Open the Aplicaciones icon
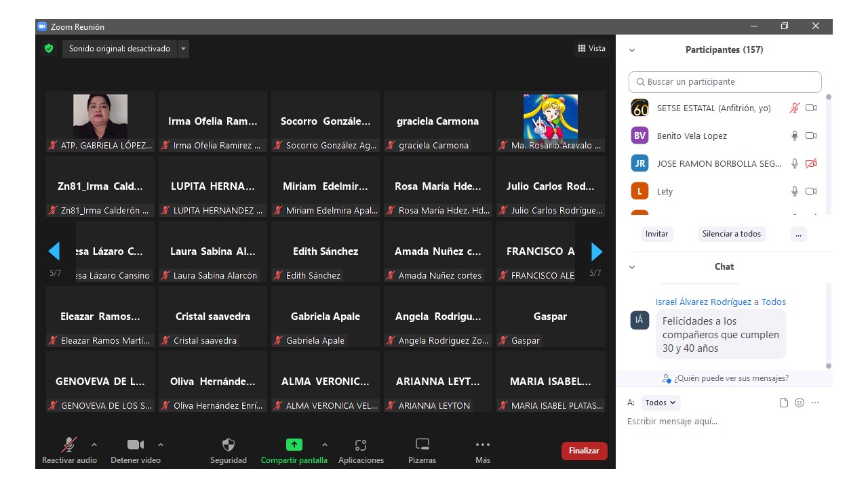Image resolution: width=868 pixels, height=488 pixels. tap(361, 445)
